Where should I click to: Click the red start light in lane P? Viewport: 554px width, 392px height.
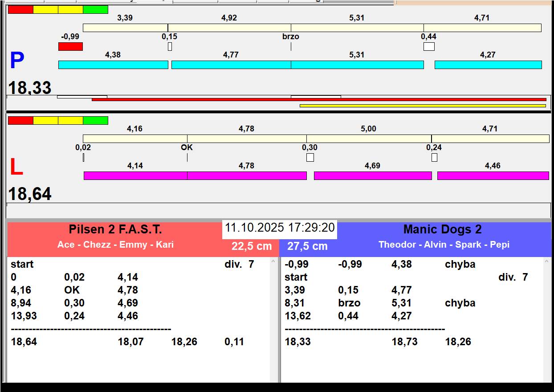click(20, 9)
